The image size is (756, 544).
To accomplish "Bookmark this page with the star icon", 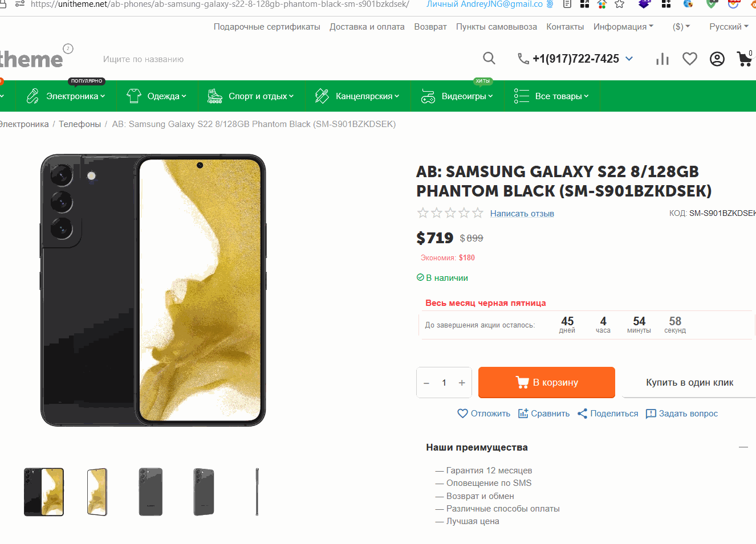I will point(620,4).
